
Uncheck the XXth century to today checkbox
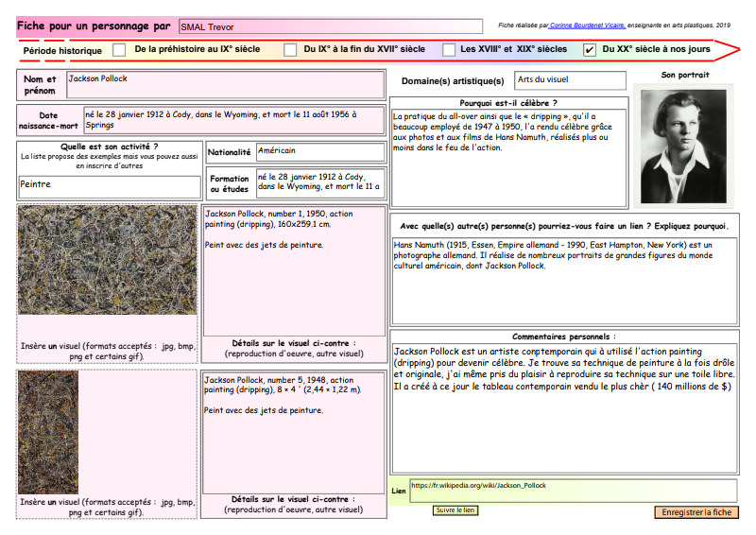[590, 50]
